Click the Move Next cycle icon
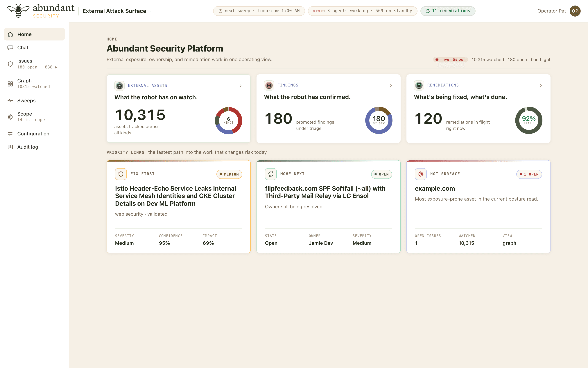588x368 pixels. pos(271,174)
